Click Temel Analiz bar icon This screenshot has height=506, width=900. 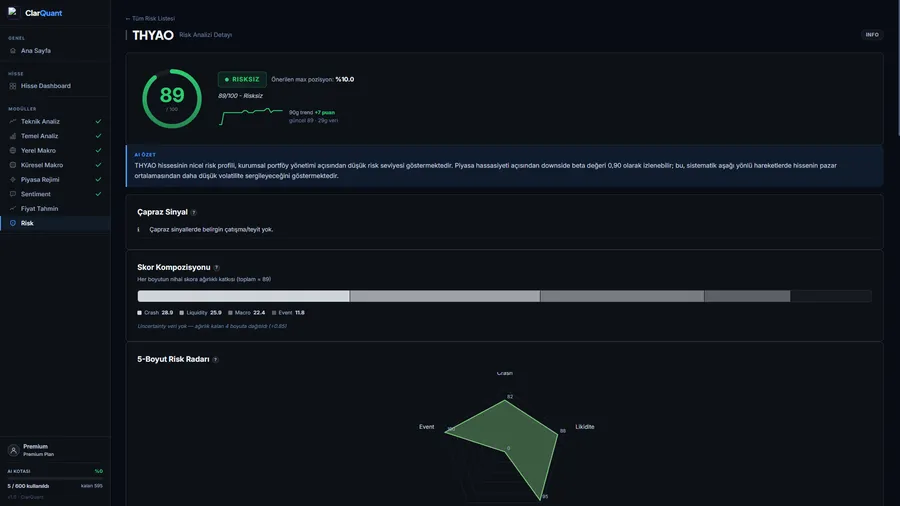[x=13, y=136]
